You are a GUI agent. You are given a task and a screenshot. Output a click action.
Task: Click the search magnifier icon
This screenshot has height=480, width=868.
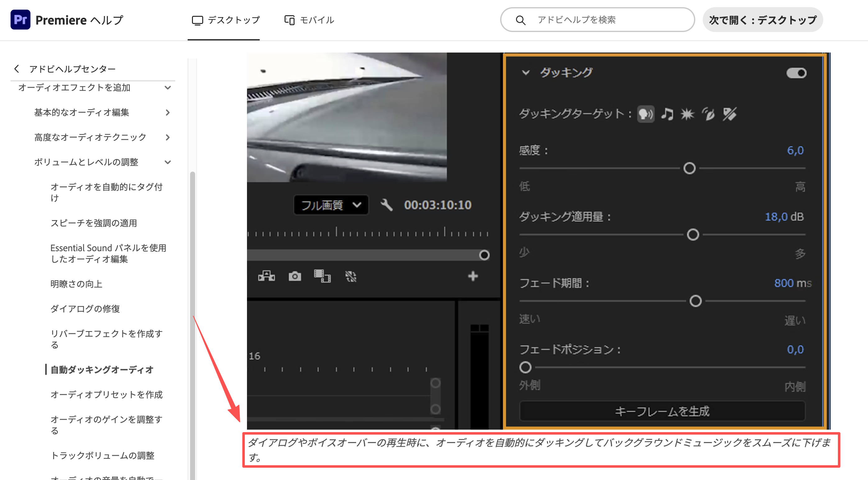pyautogui.click(x=520, y=20)
